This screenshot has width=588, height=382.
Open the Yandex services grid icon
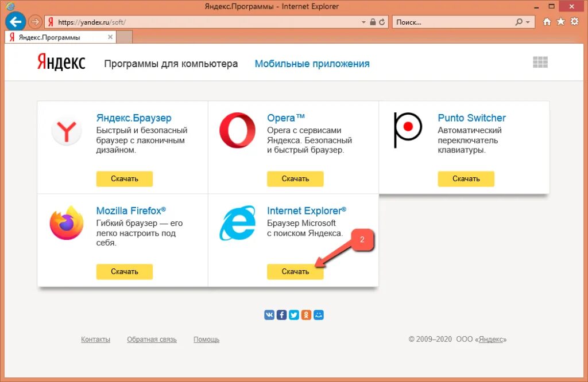(x=540, y=62)
